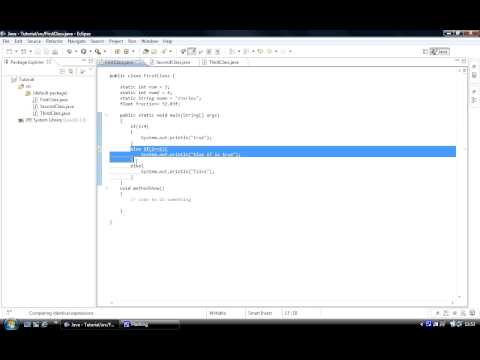Toggle Link with Editor in Package Explorer

(x=71, y=72)
